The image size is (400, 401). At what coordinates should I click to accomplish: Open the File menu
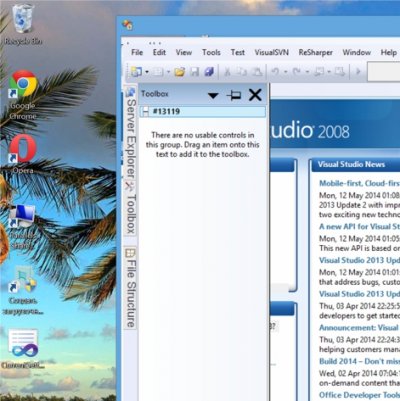[137, 52]
